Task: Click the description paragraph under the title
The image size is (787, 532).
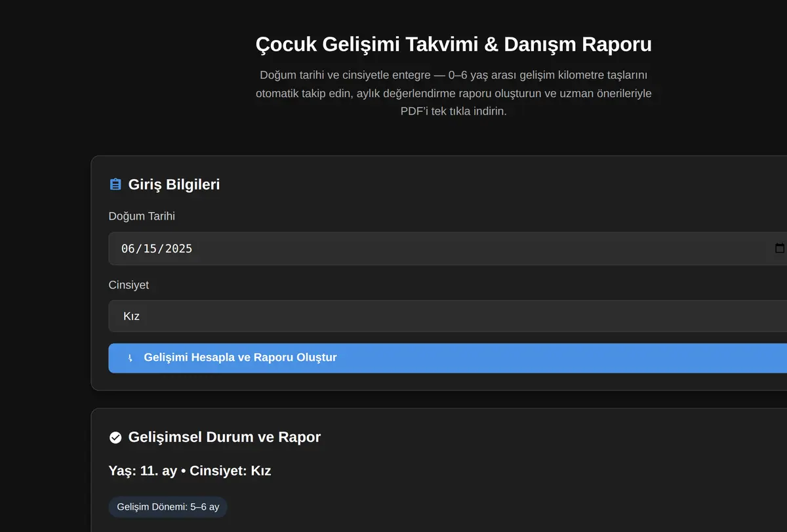Action: (453, 93)
